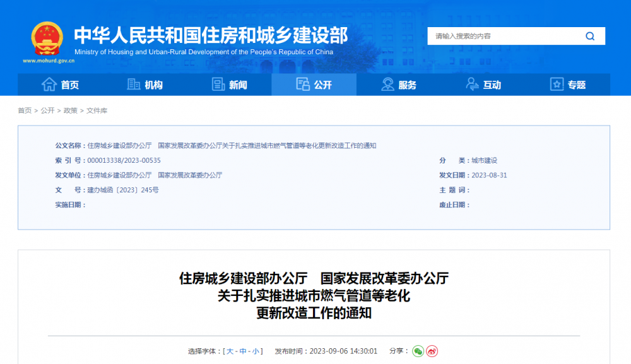Open the 新闻 navigation tab
This screenshot has height=364, width=631.
click(230, 85)
